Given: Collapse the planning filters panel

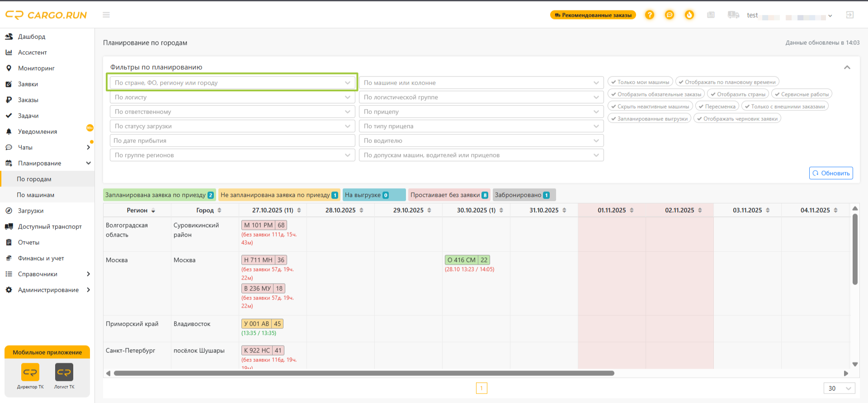Looking at the screenshot, I should [847, 67].
